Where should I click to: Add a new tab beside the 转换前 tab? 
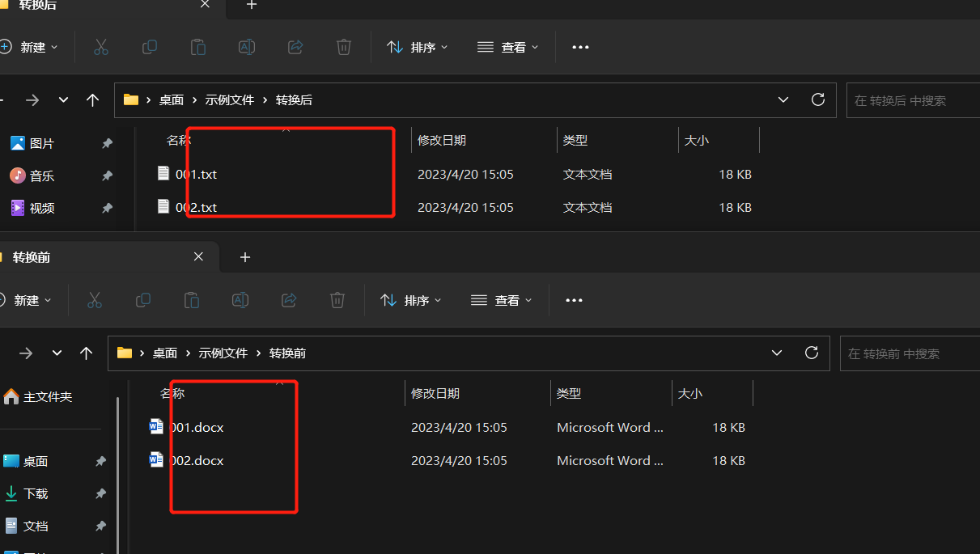(x=245, y=257)
